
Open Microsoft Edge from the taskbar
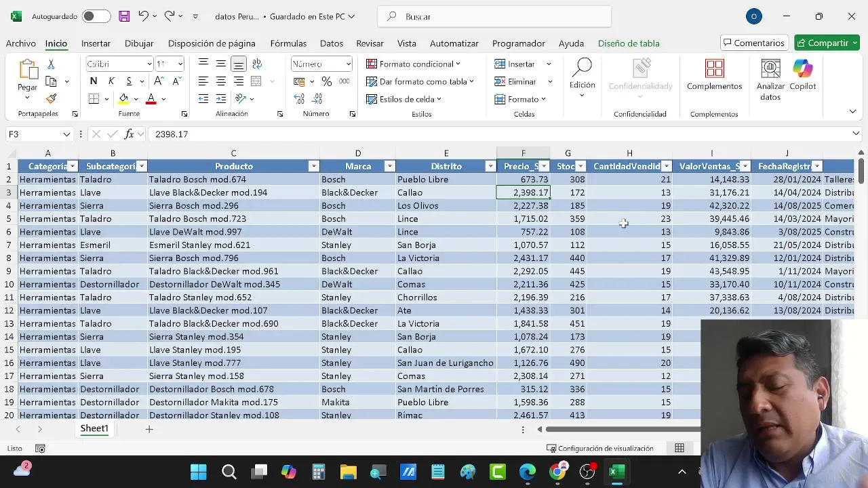tap(528, 472)
